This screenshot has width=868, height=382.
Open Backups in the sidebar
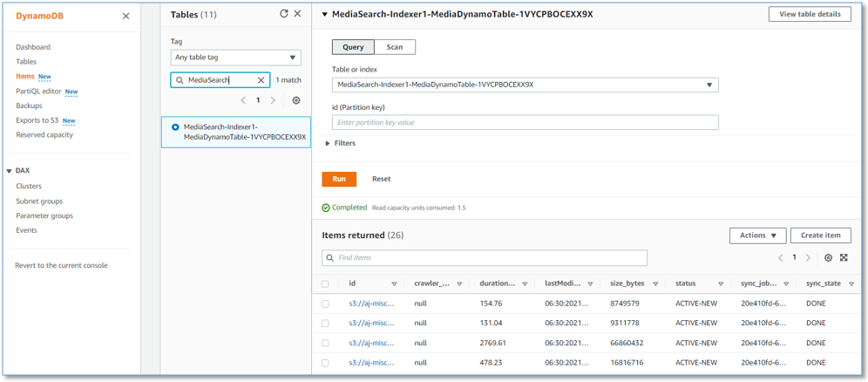(x=29, y=106)
